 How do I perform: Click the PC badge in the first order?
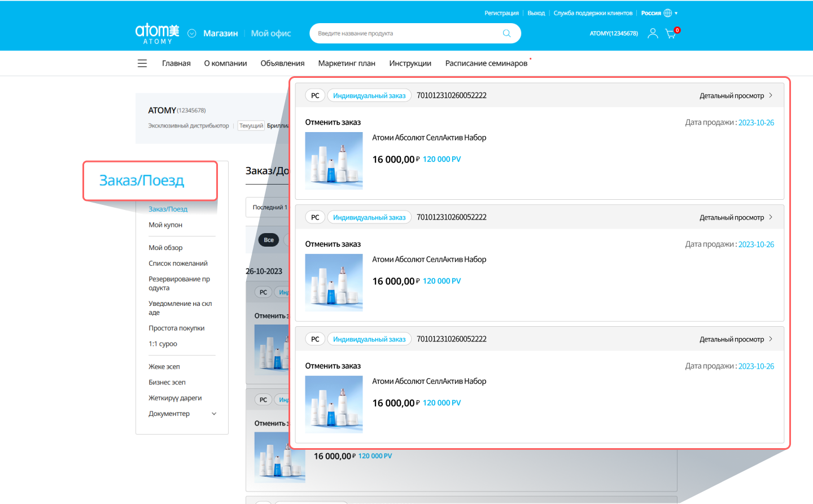coord(315,95)
